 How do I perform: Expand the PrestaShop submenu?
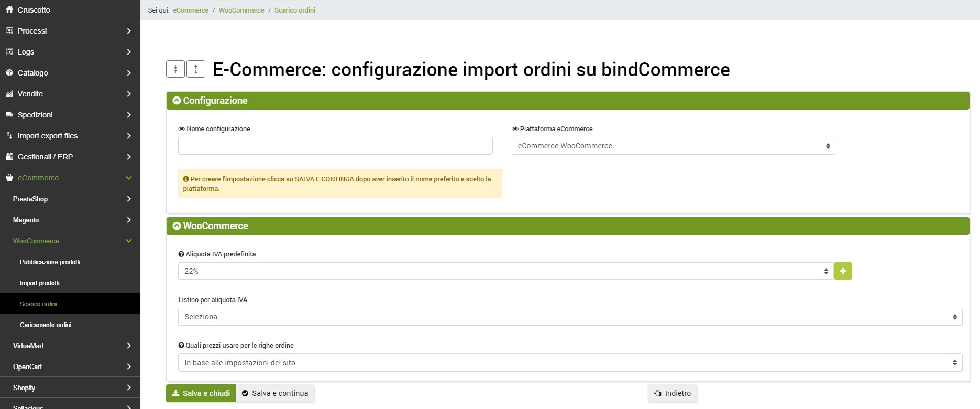click(x=70, y=199)
